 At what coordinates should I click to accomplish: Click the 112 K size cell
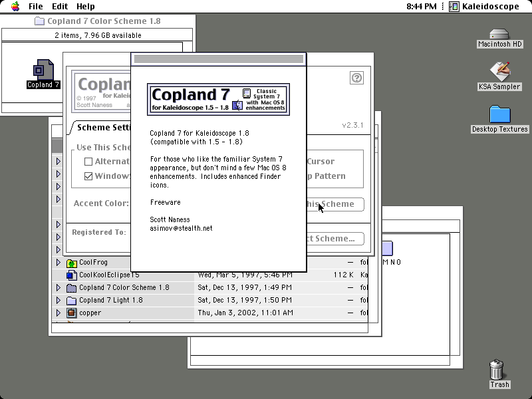pyautogui.click(x=343, y=275)
